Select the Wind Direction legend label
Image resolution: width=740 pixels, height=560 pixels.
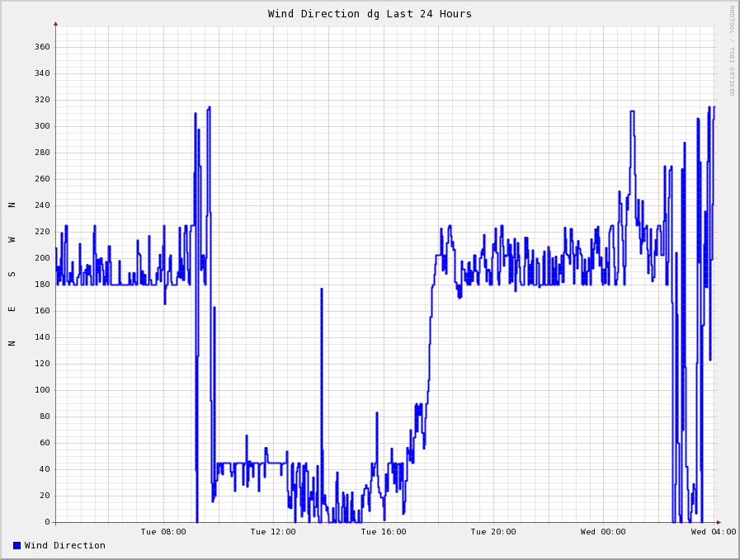click(x=65, y=545)
